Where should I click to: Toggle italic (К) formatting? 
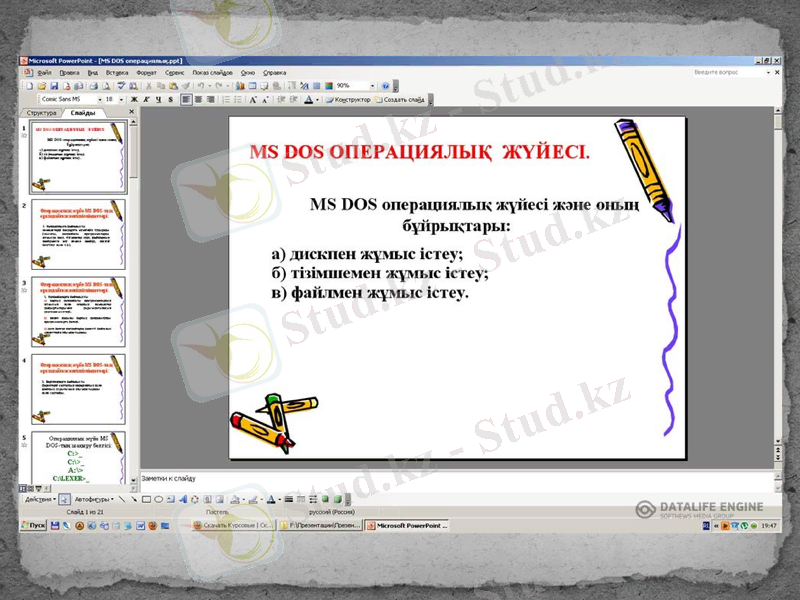tap(147, 100)
